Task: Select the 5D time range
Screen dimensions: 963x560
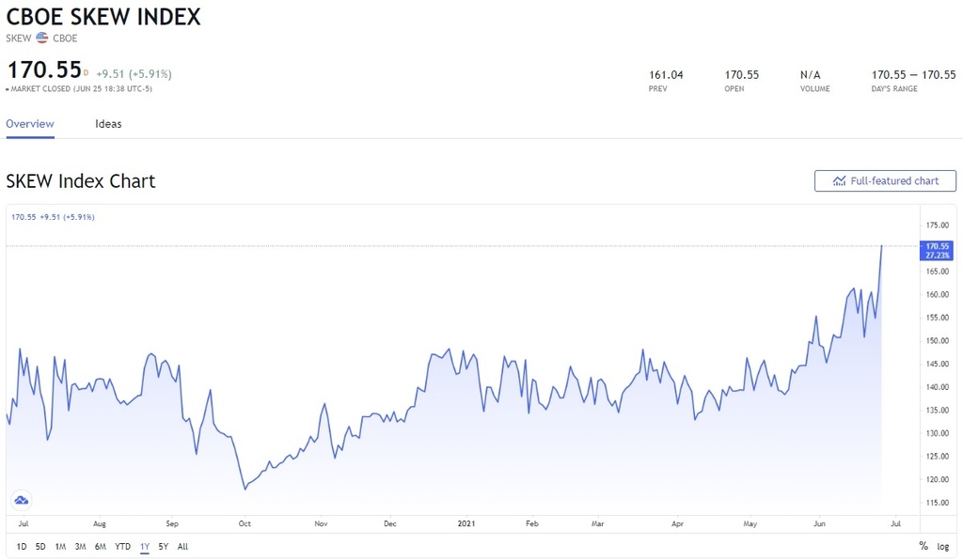Action: [40, 546]
